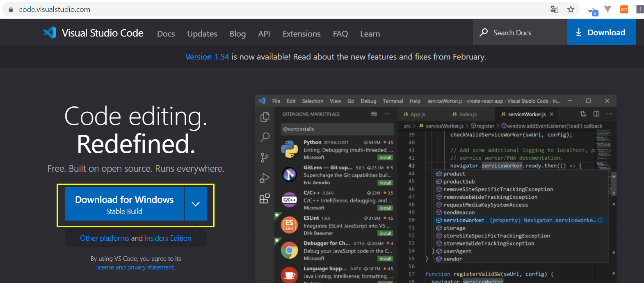Viewport: 644px width, 283px height.
Task: Click the V extension icon in the browser toolbar
Action: point(608,9)
